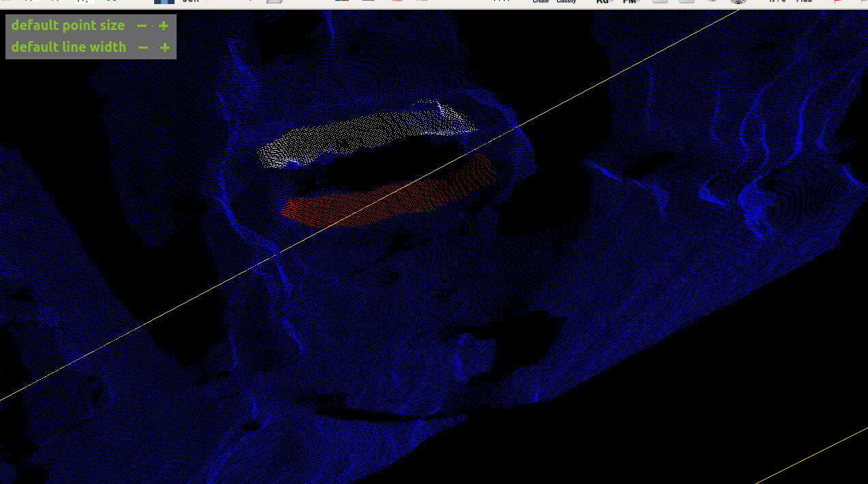Increase default line width with plus button
This screenshot has width=868, height=484.
[x=164, y=48]
